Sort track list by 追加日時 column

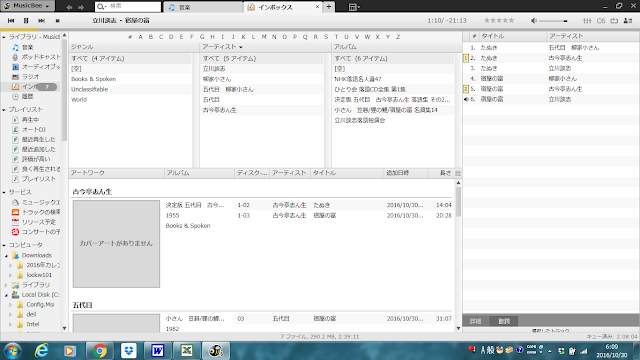coord(406,173)
